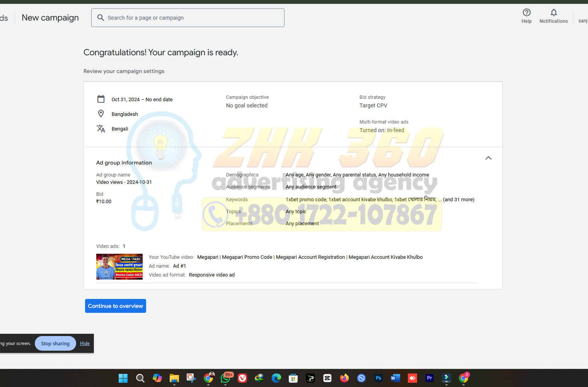
Task: Open Internet Download Manager taskbar icon
Action: (x=259, y=378)
